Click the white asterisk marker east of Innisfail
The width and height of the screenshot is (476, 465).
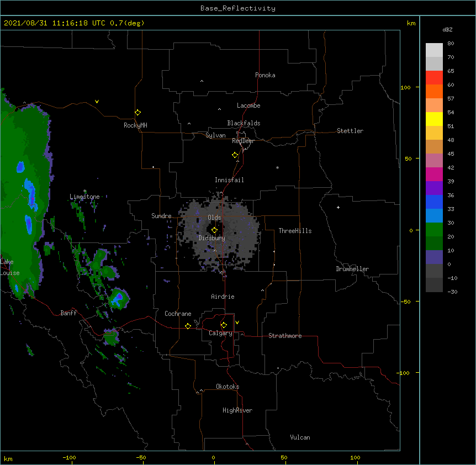pos(277,167)
